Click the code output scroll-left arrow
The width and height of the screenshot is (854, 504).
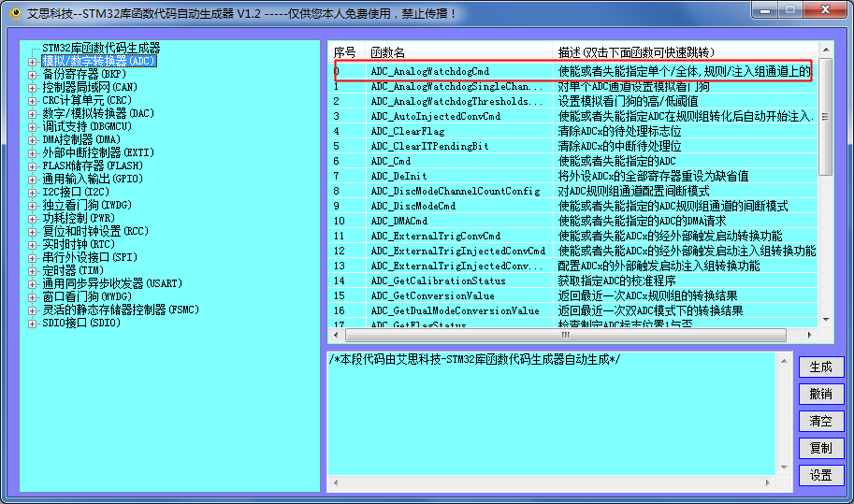click(x=336, y=482)
